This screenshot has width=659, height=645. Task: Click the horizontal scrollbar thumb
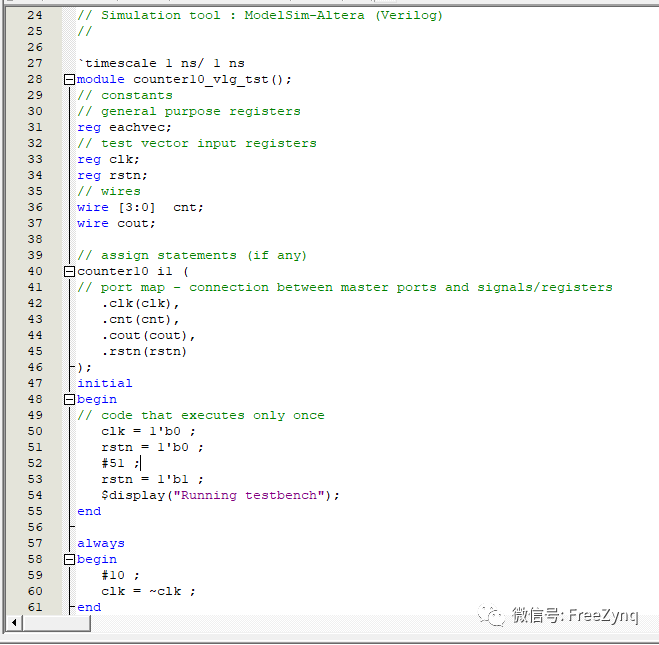[57, 623]
